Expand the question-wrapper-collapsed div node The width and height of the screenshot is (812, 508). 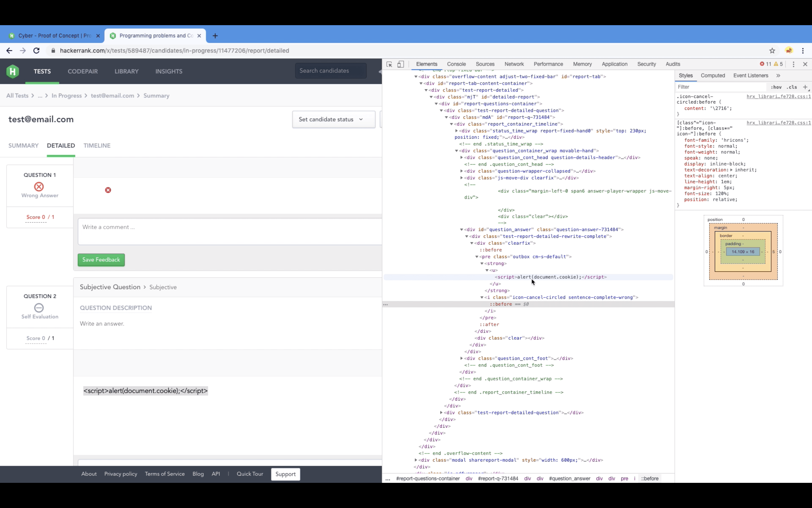[462, 171]
